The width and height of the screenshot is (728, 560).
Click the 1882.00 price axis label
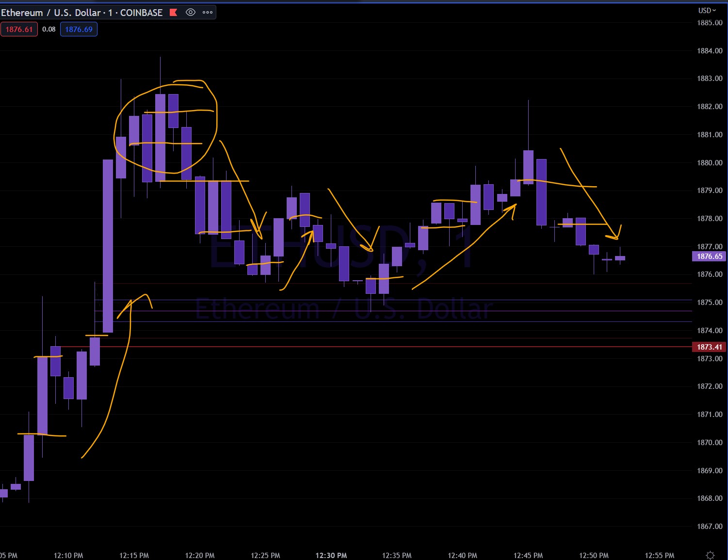tap(710, 107)
